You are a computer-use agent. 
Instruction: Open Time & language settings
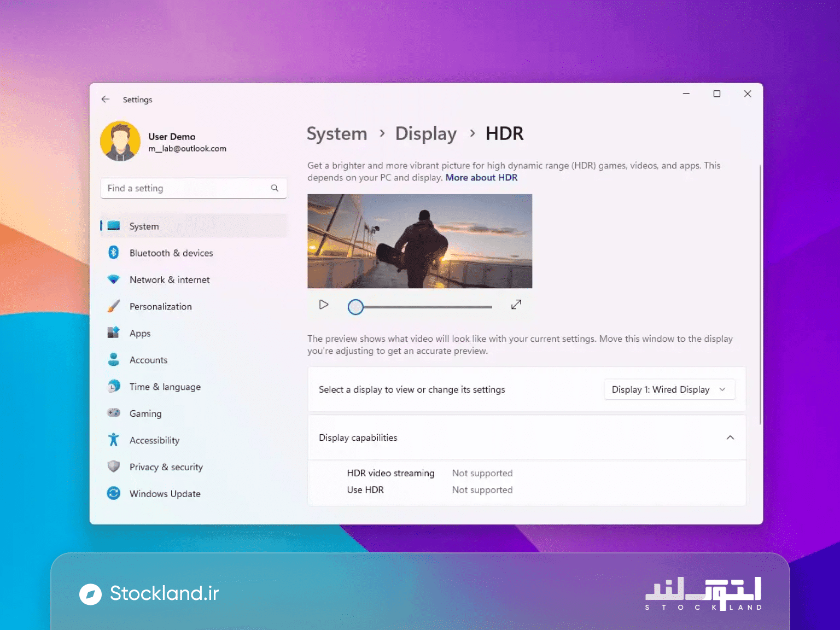[x=194, y=387]
